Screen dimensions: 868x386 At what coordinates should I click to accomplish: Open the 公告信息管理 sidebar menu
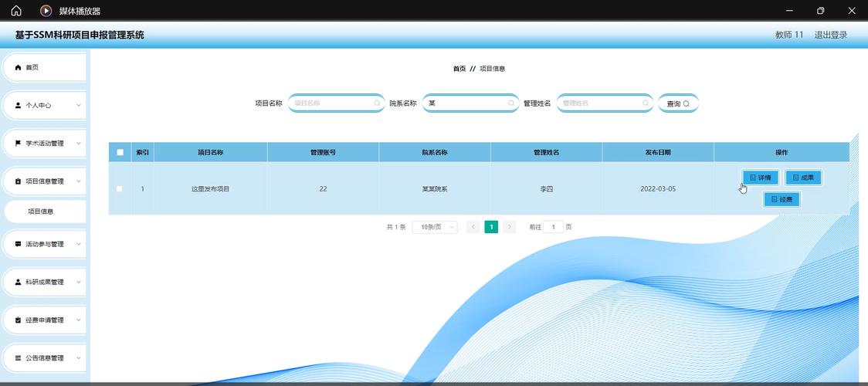click(x=45, y=357)
